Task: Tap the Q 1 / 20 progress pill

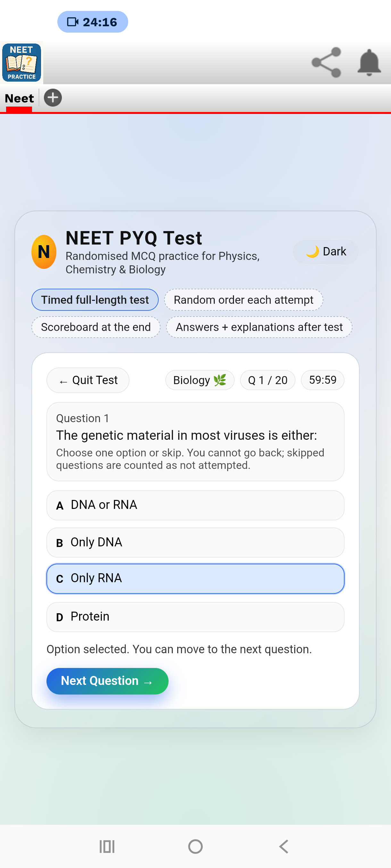Action: pos(268,380)
